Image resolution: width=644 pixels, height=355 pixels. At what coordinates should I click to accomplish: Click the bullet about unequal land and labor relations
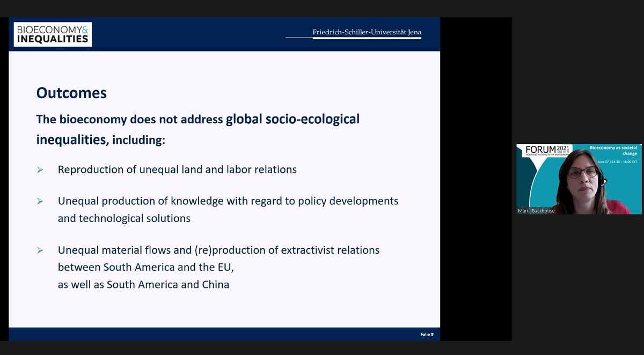click(x=177, y=169)
